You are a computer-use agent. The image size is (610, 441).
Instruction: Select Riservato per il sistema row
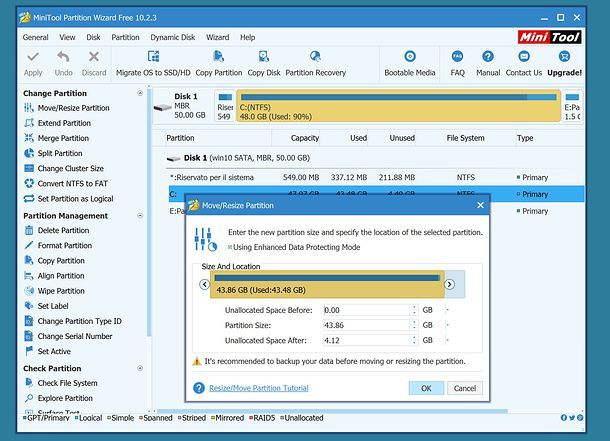375,178
